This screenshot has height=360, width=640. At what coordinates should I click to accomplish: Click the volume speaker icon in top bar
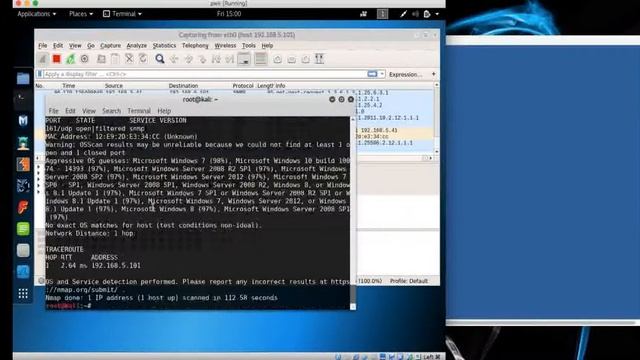(x=415, y=14)
